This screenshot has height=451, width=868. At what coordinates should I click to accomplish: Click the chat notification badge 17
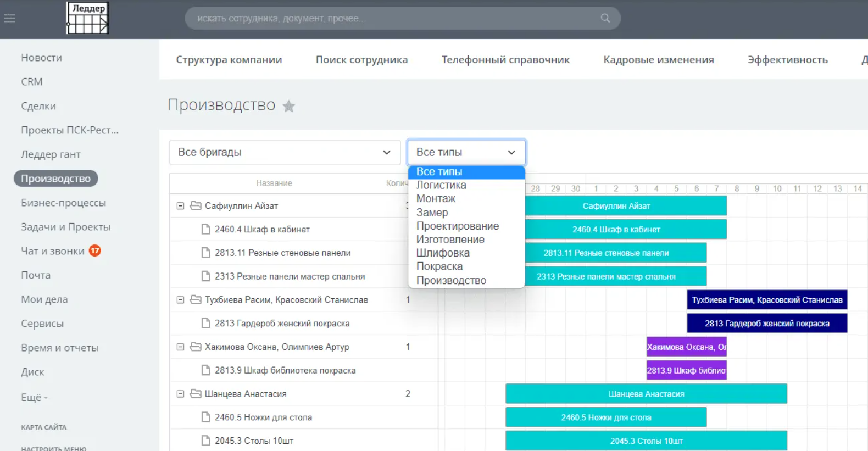95,251
